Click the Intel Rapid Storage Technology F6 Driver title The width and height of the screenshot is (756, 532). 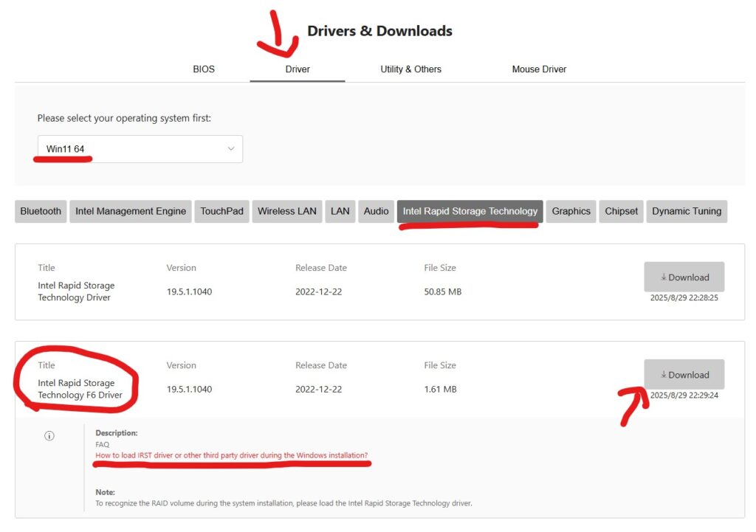pos(80,389)
